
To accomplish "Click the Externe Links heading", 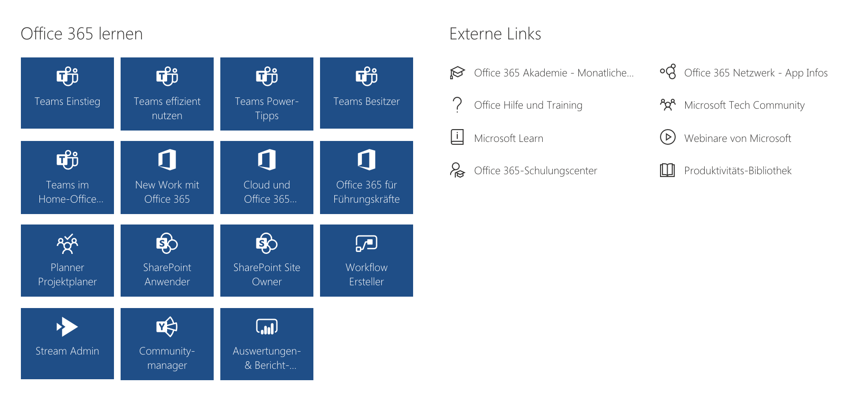I will pos(495,34).
